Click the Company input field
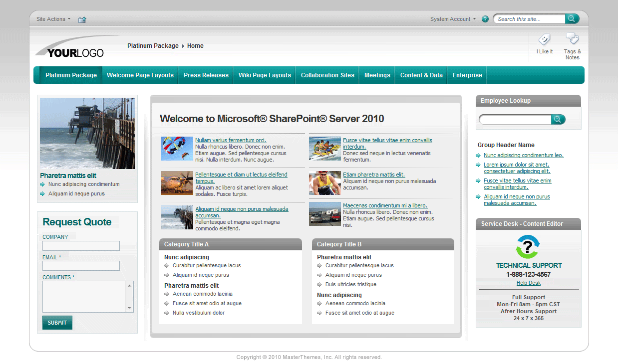Image resolution: width=618 pixels, height=364 pixels. pyautogui.click(x=81, y=246)
